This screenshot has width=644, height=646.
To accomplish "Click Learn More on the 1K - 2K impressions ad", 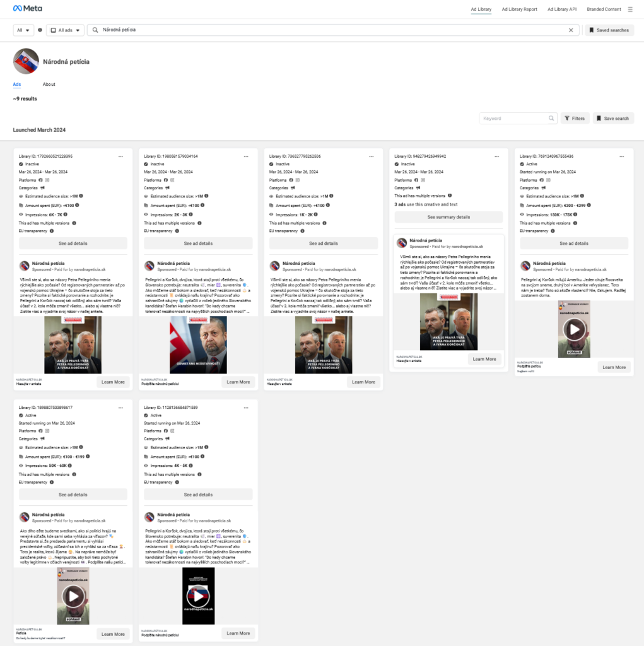I will (x=363, y=382).
